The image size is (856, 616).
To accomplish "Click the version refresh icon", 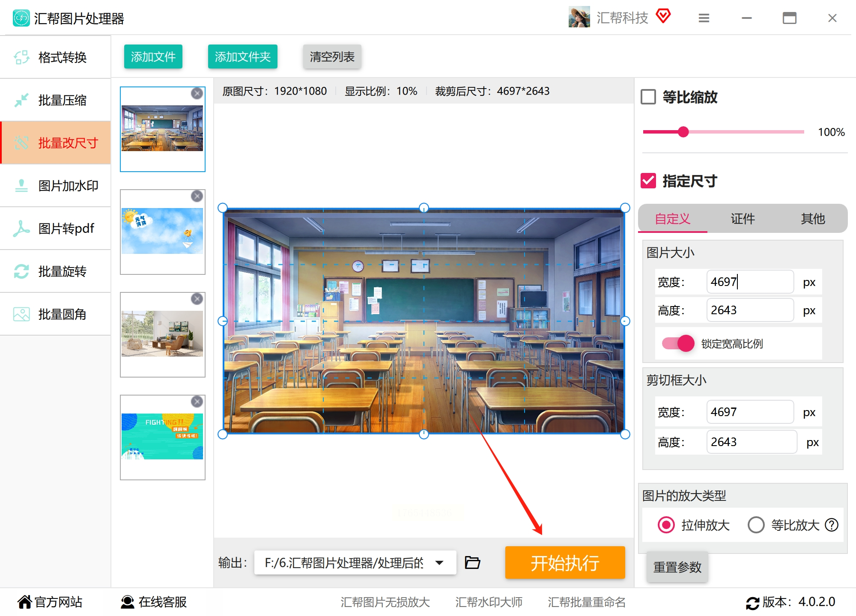I will (x=752, y=603).
